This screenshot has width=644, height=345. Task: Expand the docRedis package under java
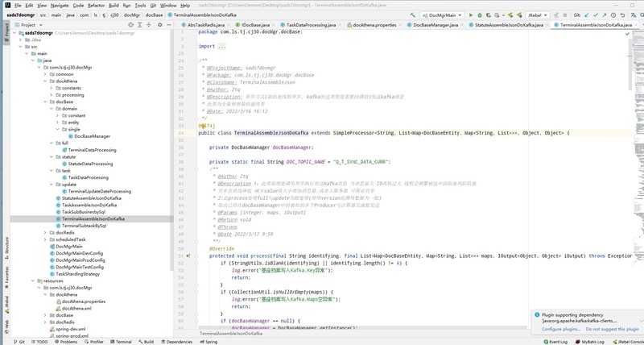(45, 233)
